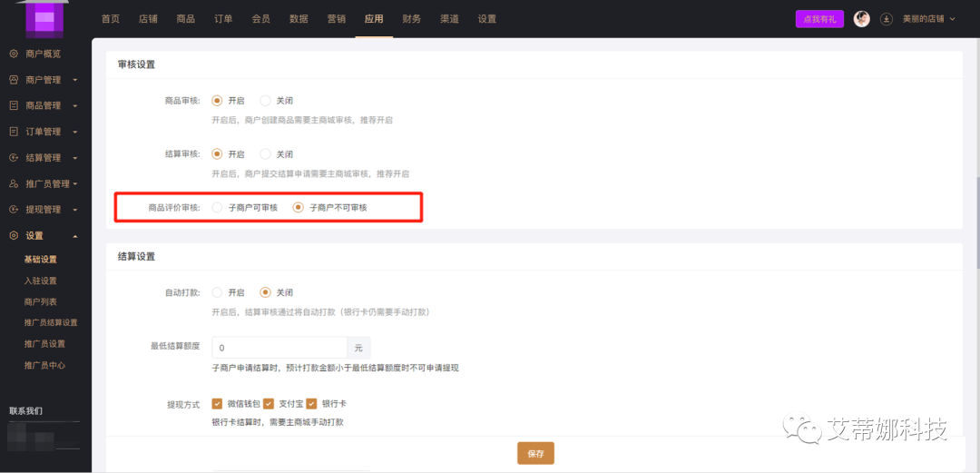Click the 商户概览 sidebar icon
The height and width of the screenshot is (473, 980).
click(14, 54)
